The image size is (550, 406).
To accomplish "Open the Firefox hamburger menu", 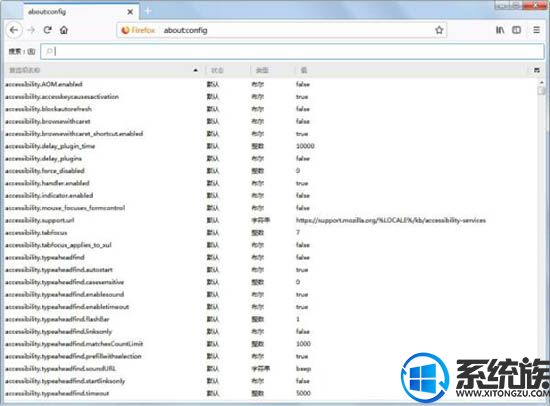I will pos(536,30).
